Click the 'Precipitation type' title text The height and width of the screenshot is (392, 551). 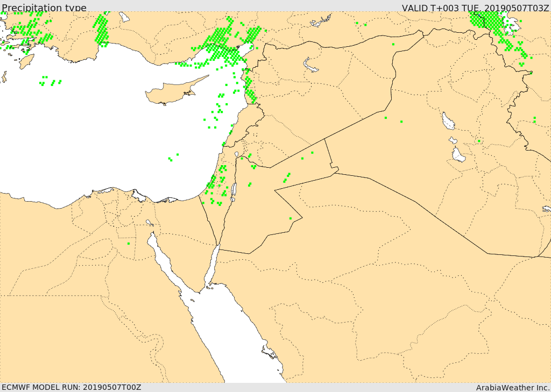tap(44, 8)
